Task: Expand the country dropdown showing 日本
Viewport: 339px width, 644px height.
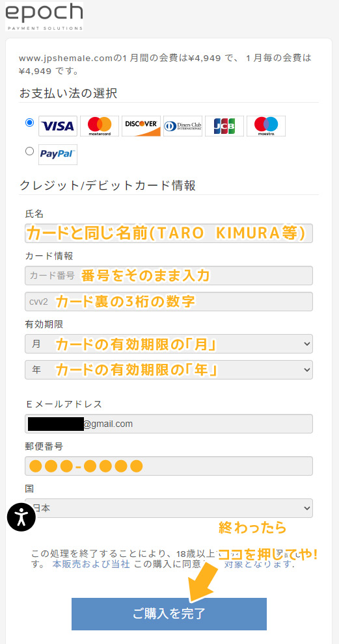Action: 169,508
